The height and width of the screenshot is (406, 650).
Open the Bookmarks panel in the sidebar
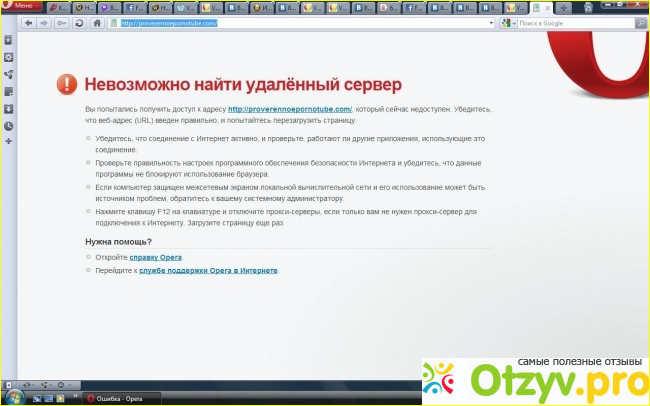(9, 40)
